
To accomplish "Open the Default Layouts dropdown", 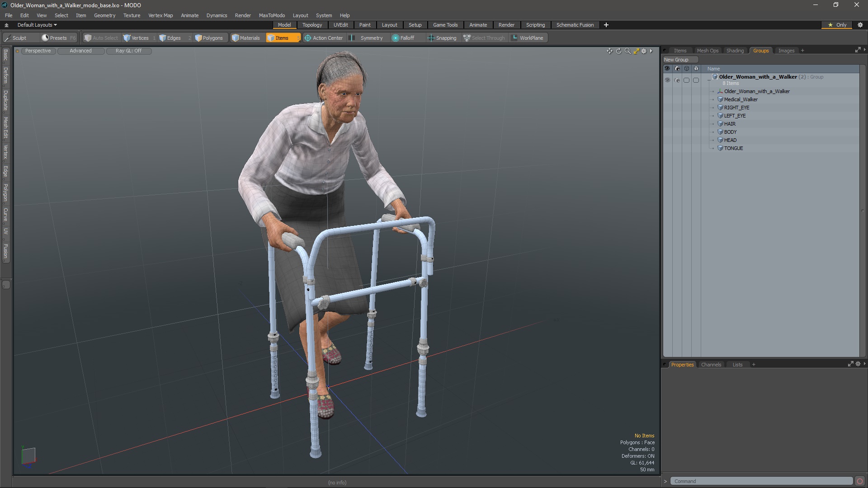I will click(37, 25).
